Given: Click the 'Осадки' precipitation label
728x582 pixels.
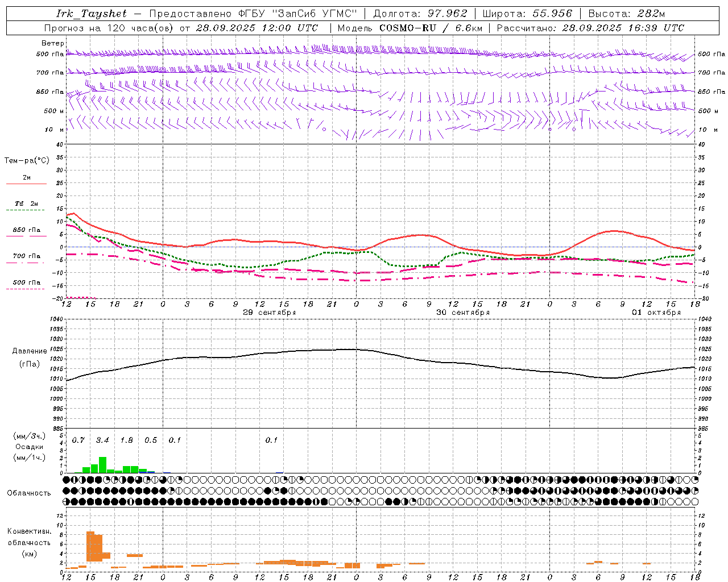Looking at the screenshot, I should (x=30, y=447).
